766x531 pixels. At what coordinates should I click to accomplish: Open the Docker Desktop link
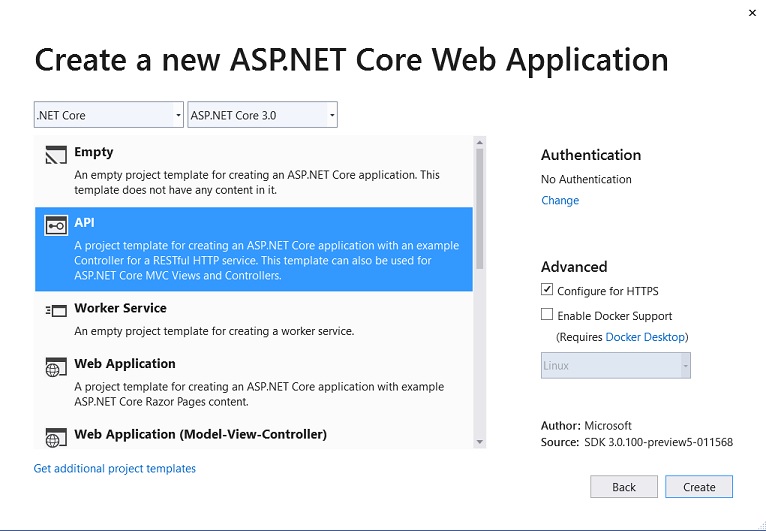(x=646, y=337)
